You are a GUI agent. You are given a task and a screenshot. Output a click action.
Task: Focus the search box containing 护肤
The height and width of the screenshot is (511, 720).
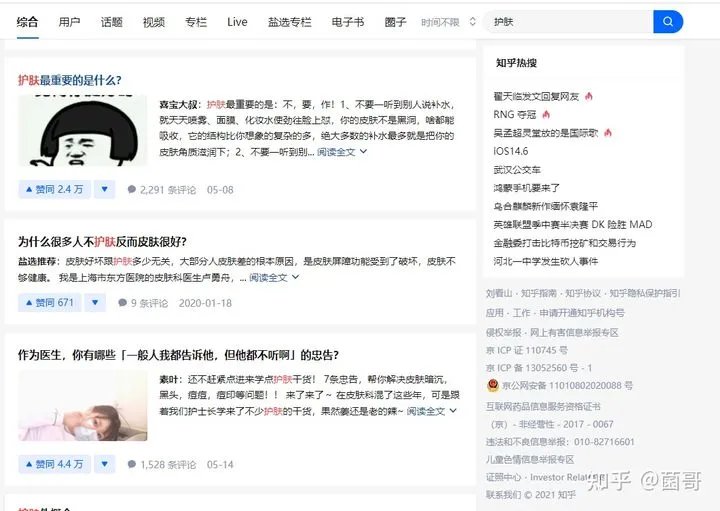(568, 22)
